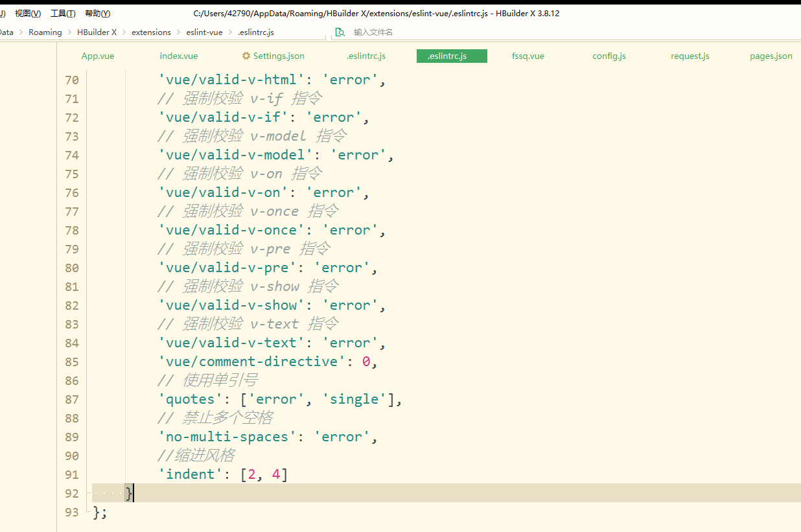Image resolution: width=801 pixels, height=532 pixels.
Task: Switch to the App.vue tab
Action: pos(98,56)
